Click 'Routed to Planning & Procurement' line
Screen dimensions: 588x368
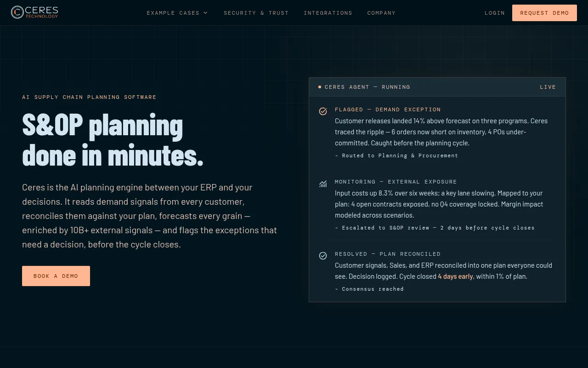point(396,155)
